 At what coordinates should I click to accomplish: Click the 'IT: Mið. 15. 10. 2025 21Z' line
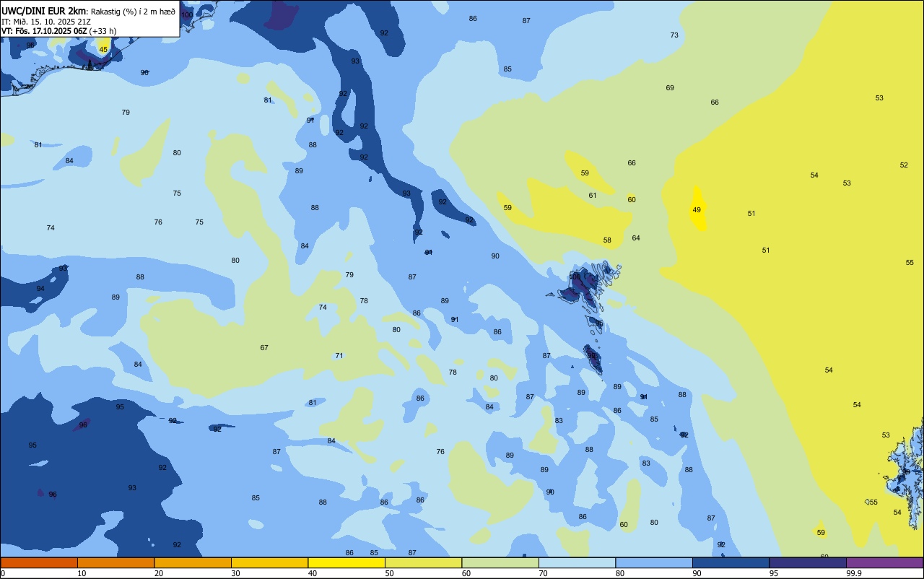coord(46,21)
